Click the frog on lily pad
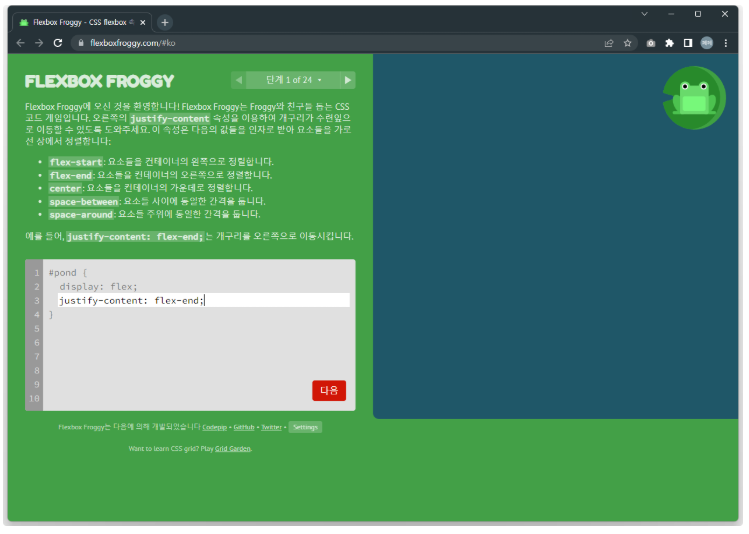 pyautogui.click(x=694, y=98)
